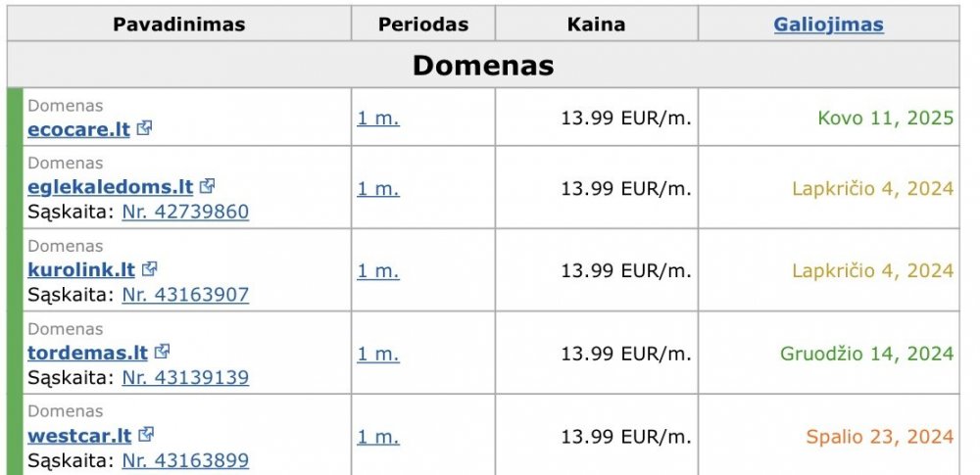Change the 1 m. period for westcar.lt
Viewport: 980px width, 475px height.
(x=378, y=436)
